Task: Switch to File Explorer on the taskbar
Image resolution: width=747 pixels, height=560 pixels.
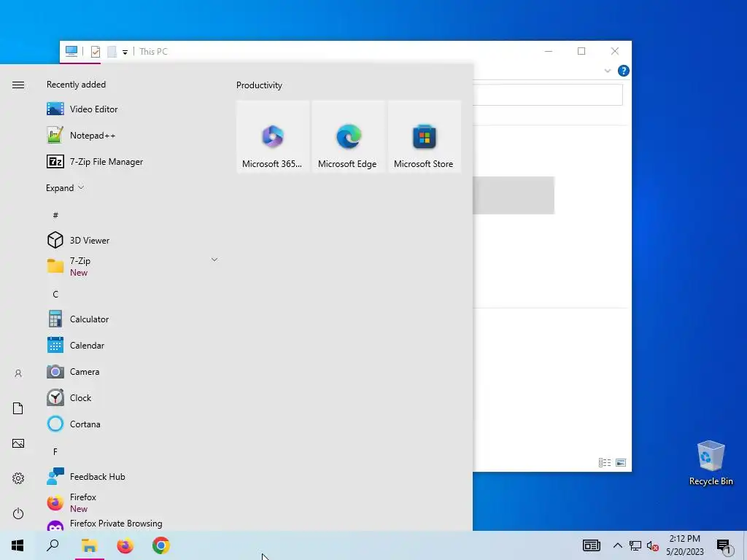Action: pyautogui.click(x=89, y=545)
